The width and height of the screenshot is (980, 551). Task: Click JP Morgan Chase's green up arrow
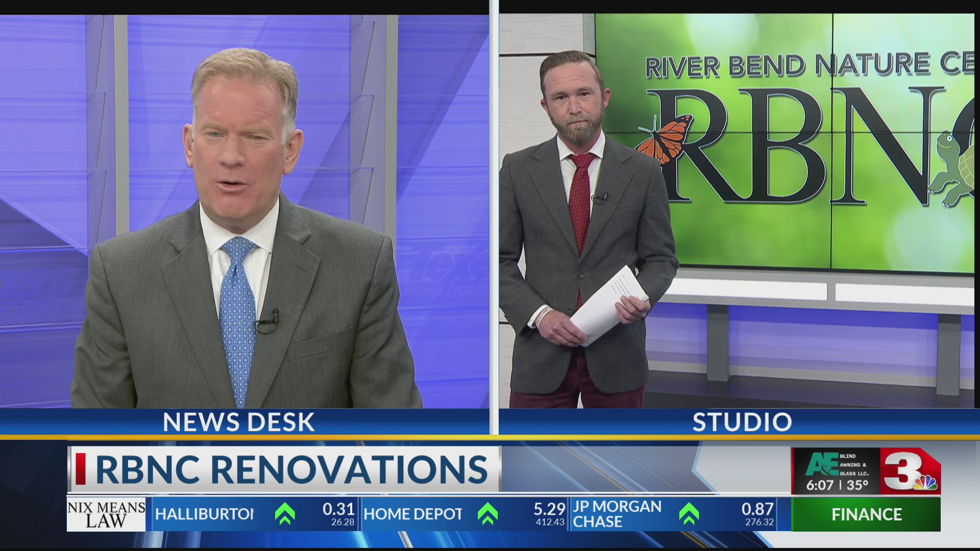coord(689,514)
